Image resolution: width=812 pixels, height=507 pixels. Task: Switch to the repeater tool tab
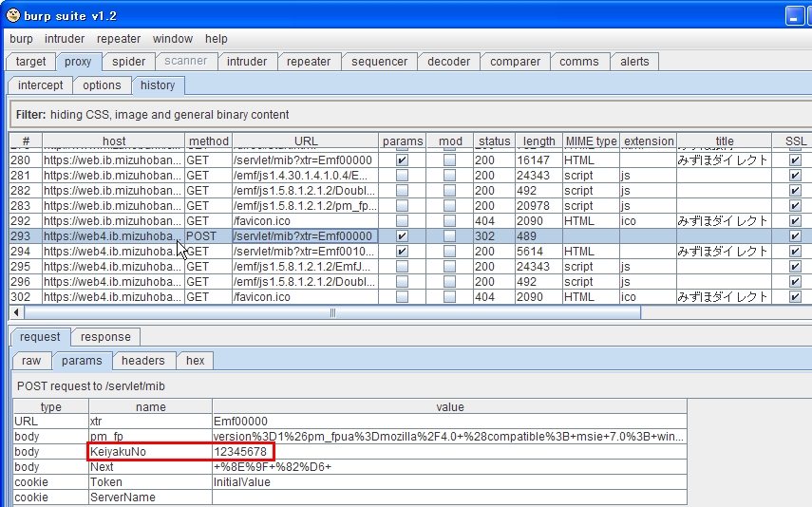point(309,62)
